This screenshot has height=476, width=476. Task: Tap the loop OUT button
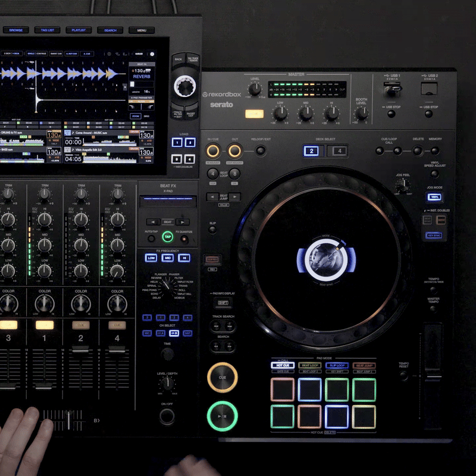(234, 151)
